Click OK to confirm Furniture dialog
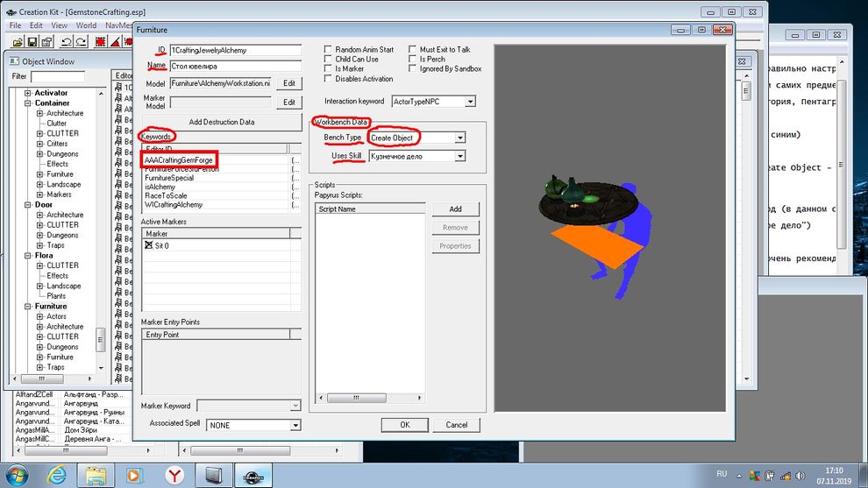 click(404, 424)
